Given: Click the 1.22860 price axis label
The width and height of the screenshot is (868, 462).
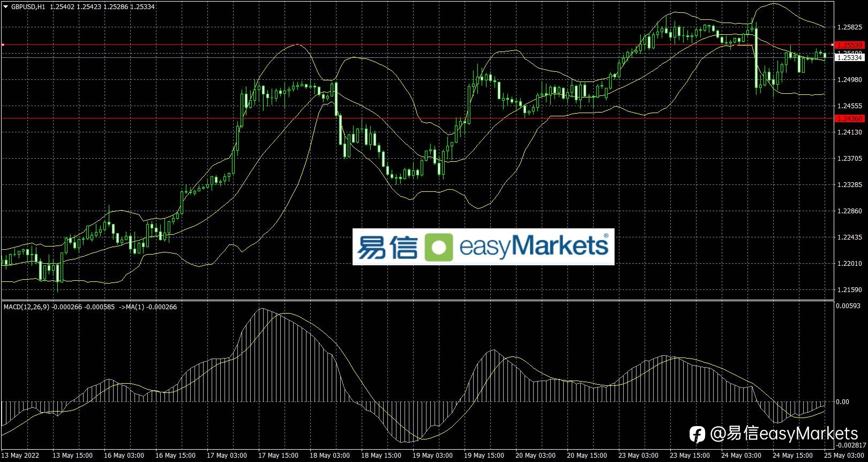Looking at the screenshot, I should [849, 211].
